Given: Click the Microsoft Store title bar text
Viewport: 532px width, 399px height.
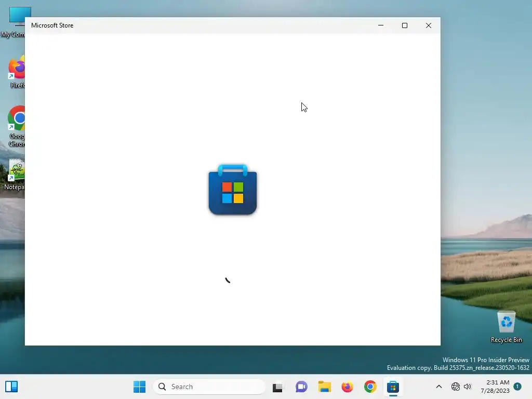Looking at the screenshot, I should coord(52,25).
